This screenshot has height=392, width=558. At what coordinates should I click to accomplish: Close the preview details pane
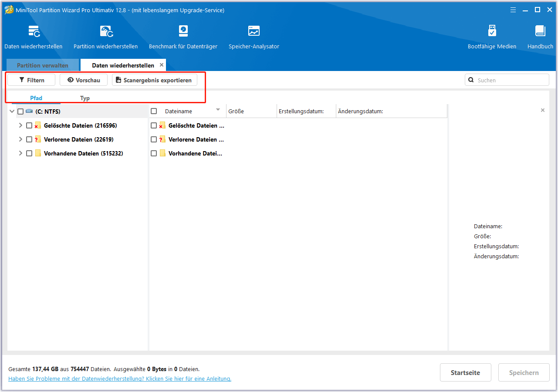(543, 110)
